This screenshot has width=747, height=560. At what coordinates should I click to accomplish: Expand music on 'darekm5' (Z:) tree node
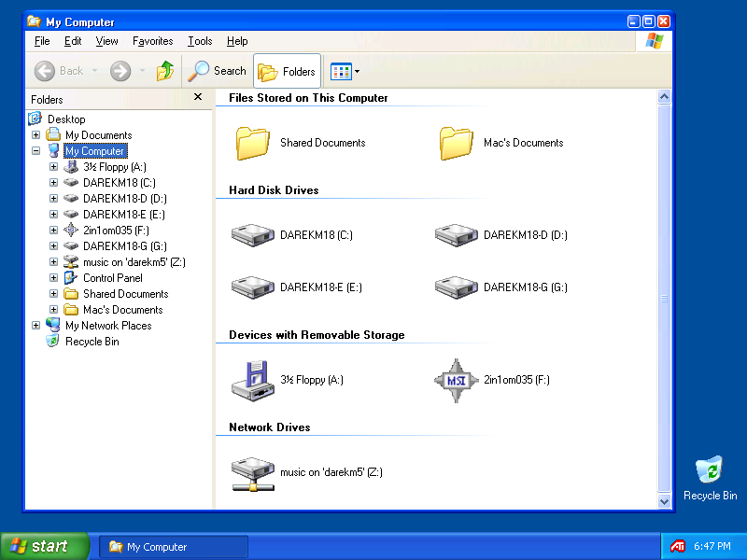pyautogui.click(x=53, y=262)
